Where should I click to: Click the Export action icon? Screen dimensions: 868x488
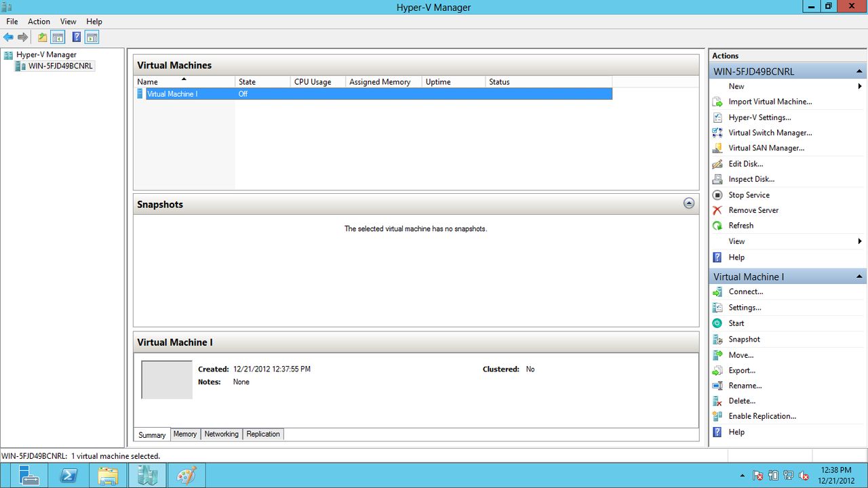[x=717, y=371]
